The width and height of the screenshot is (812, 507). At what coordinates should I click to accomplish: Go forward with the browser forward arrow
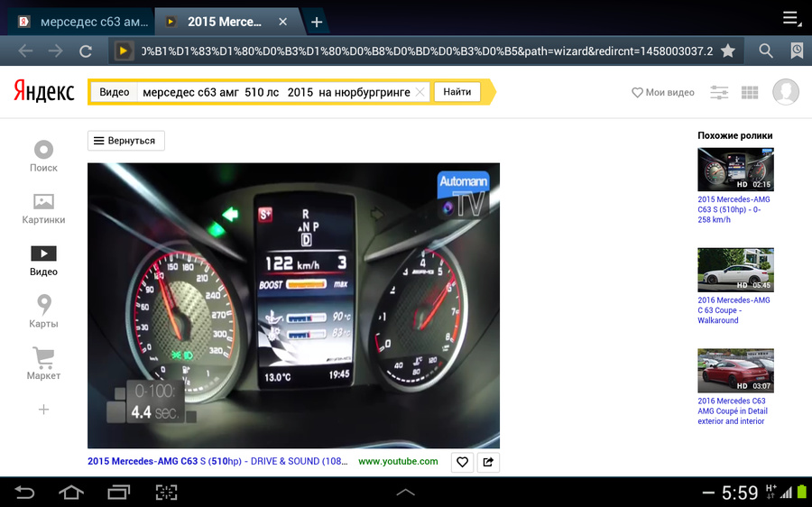[55, 51]
